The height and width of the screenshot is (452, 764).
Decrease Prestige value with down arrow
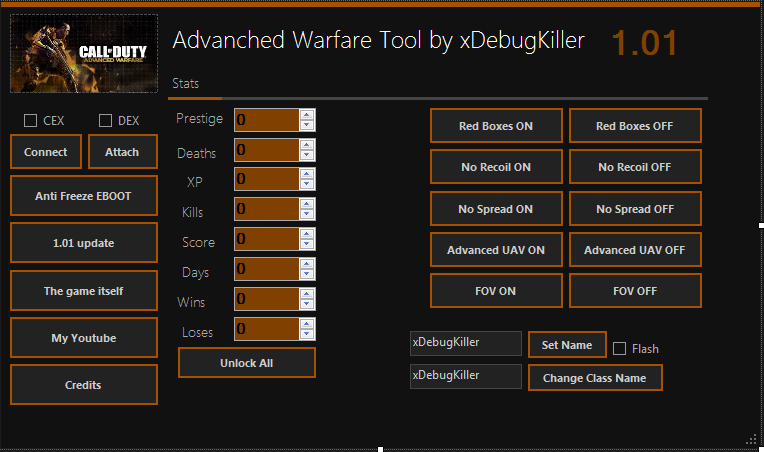coord(306,125)
